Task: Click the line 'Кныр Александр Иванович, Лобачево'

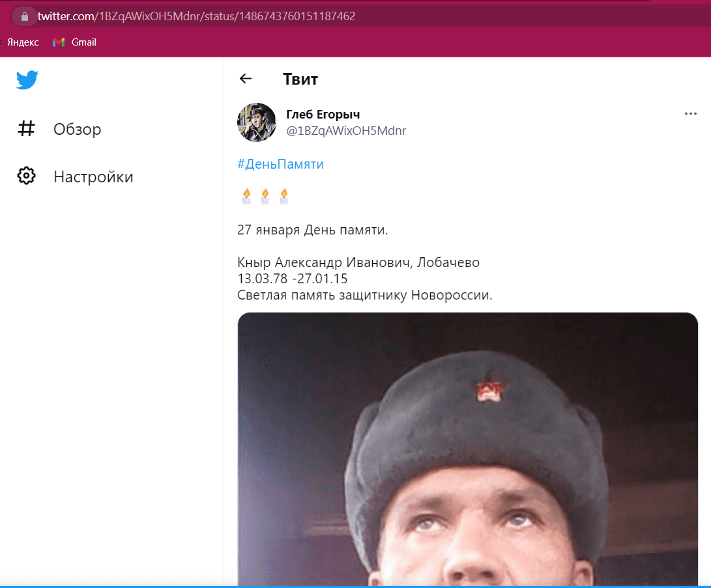Action: pos(358,262)
